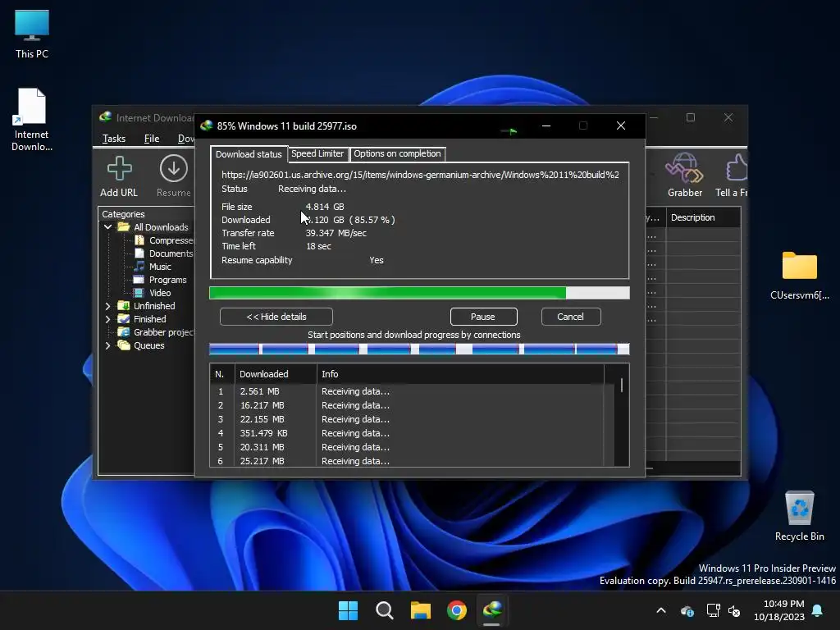Viewport: 840px width, 630px height.
Task: Click the 18 sec time left value
Action: (319, 246)
